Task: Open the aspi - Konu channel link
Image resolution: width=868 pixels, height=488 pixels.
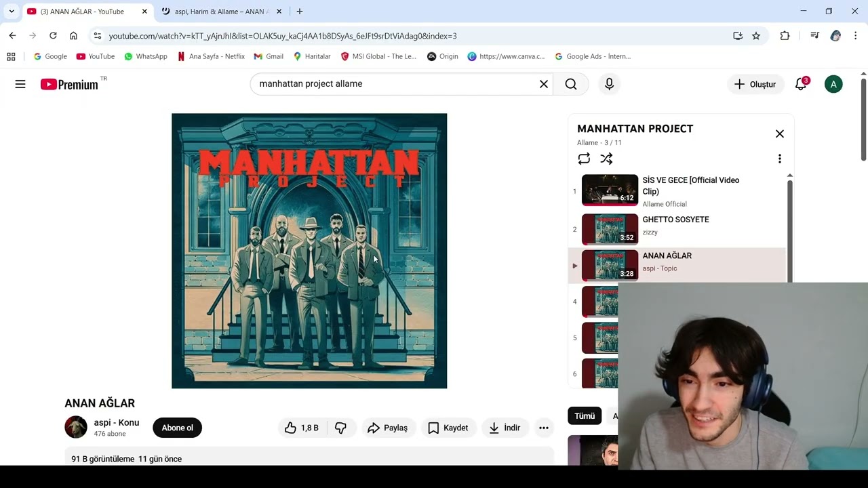Action: click(117, 422)
